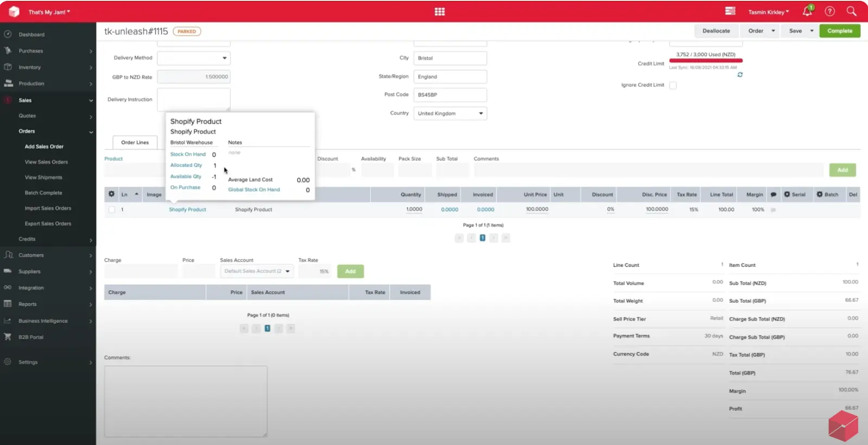The image size is (868, 445).
Task: Refresh the credit limit sync icon
Action: tap(740, 75)
